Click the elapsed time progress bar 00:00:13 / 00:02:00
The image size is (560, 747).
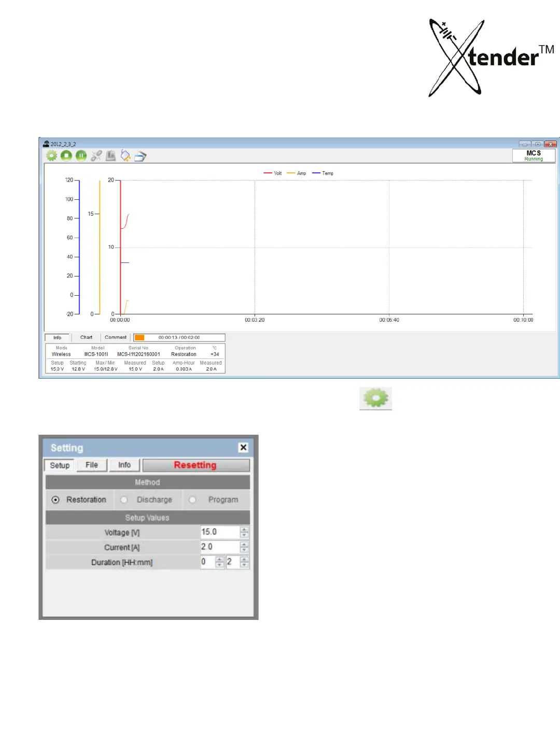tap(179, 338)
